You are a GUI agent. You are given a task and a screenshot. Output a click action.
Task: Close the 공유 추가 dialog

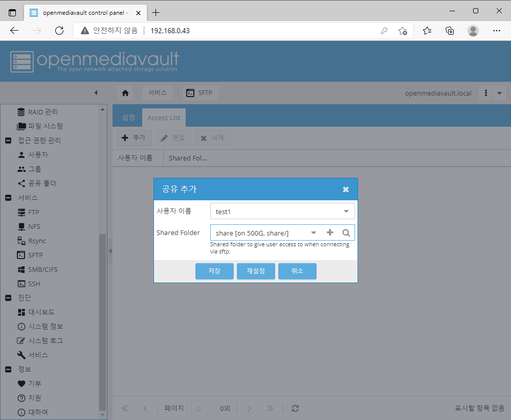click(x=346, y=190)
